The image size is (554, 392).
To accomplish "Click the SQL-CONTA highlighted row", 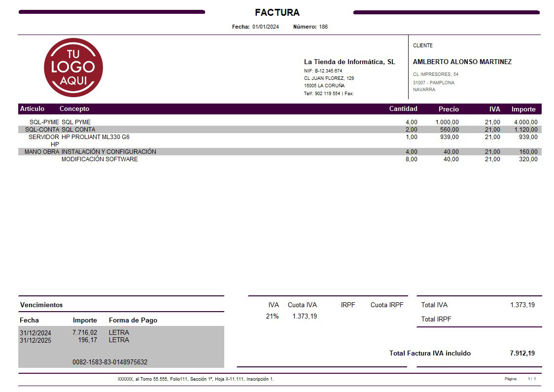I will click(197, 129).
